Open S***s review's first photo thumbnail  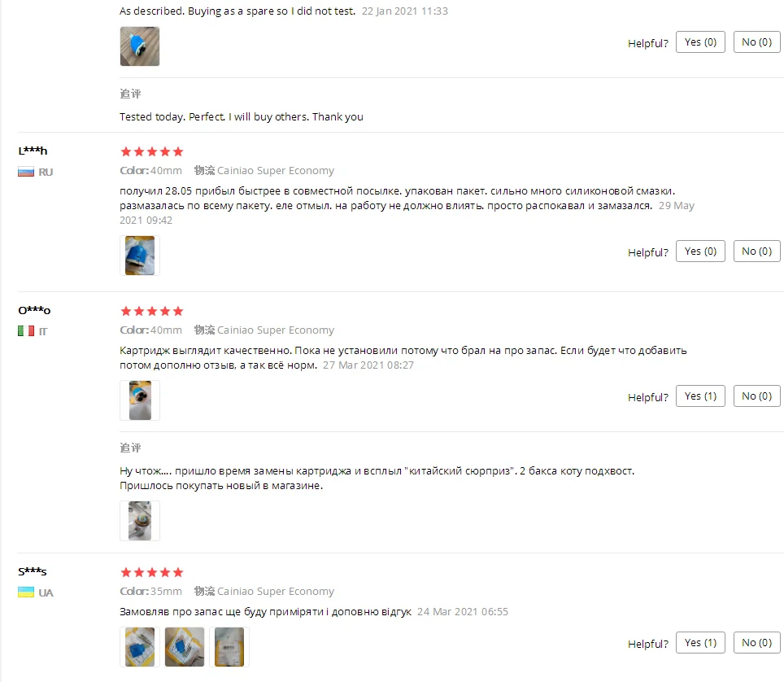click(140, 647)
